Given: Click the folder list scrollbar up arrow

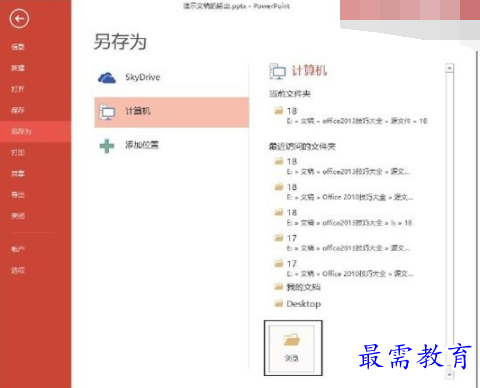Looking at the screenshot, I should 449,68.
